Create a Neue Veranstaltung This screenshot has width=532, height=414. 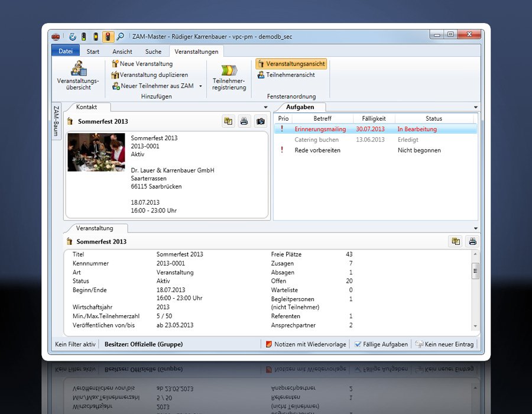pyautogui.click(x=142, y=63)
